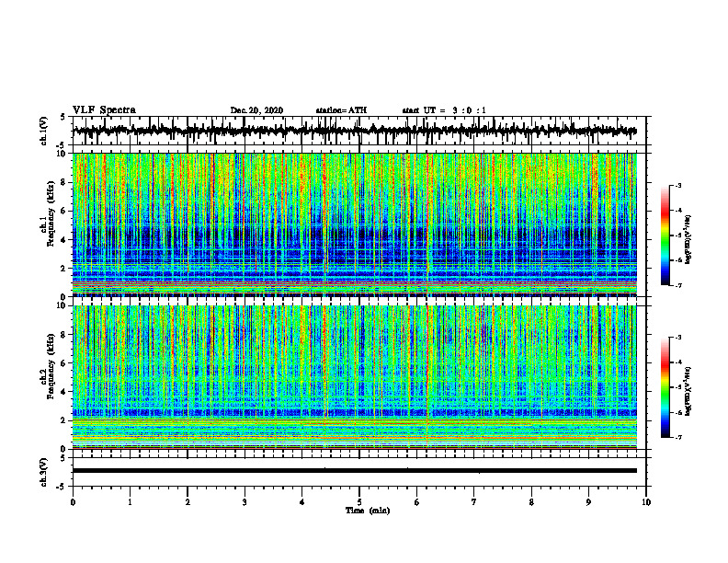Click the "Time (min)" axis title

pyautogui.click(x=368, y=511)
